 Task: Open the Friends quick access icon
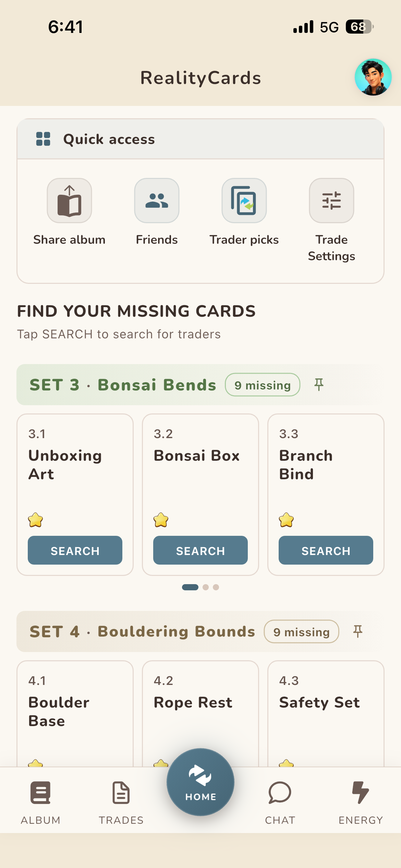[157, 201]
